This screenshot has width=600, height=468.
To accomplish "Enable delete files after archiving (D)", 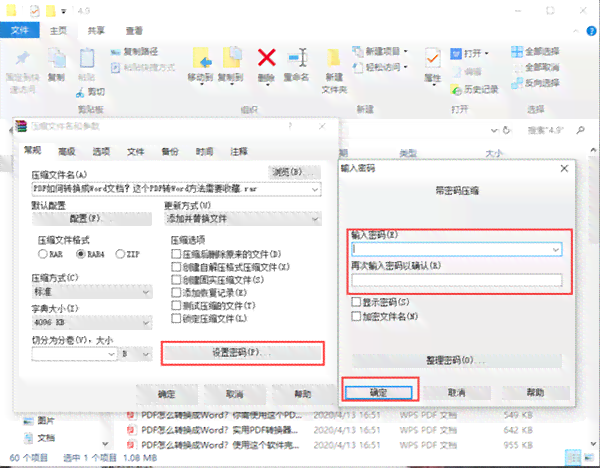I will pos(176,254).
